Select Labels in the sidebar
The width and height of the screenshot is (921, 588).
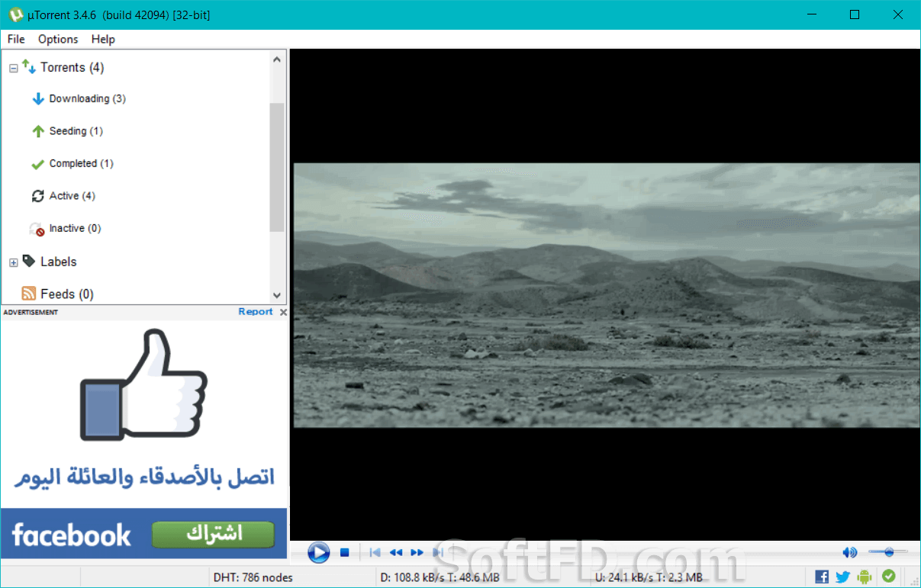point(59,262)
